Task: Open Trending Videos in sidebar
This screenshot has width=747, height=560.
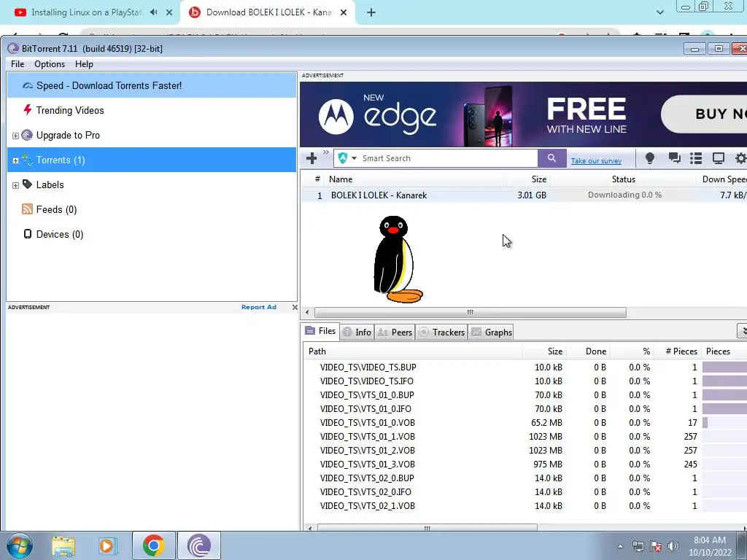Action: click(69, 111)
